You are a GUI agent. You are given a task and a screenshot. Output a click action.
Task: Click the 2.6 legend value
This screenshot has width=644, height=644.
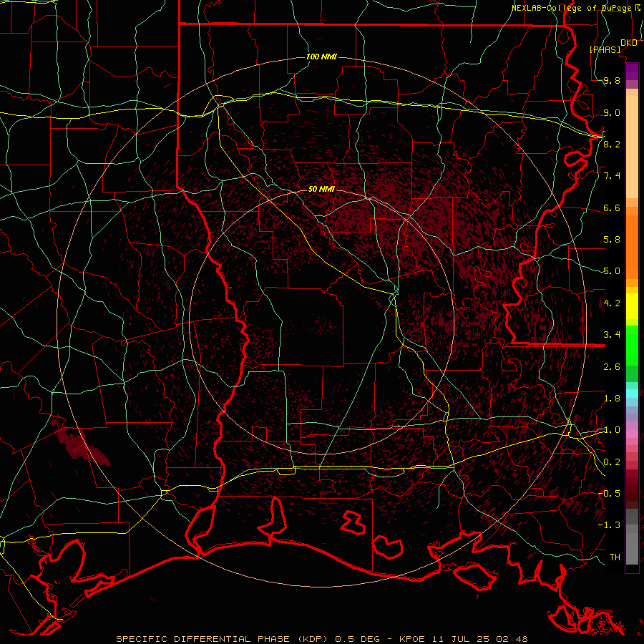pyautogui.click(x=612, y=367)
